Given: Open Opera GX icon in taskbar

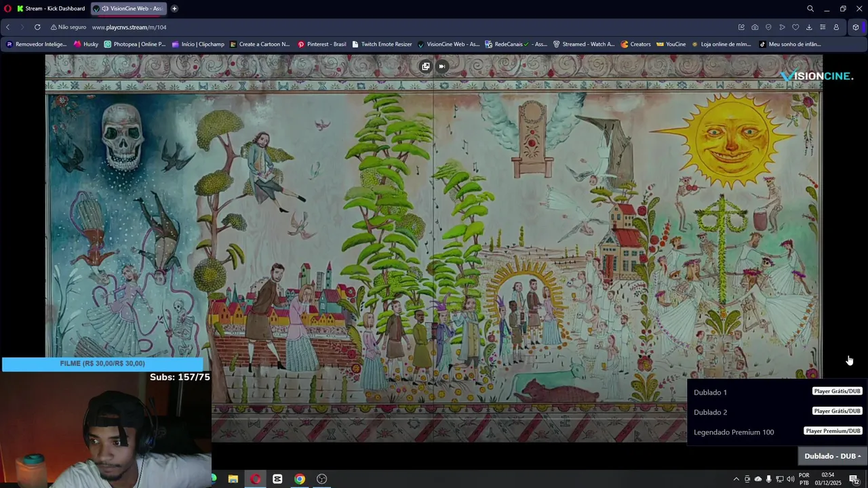Looking at the screenshot, I should pyautogui.click(x=256, y=479).
